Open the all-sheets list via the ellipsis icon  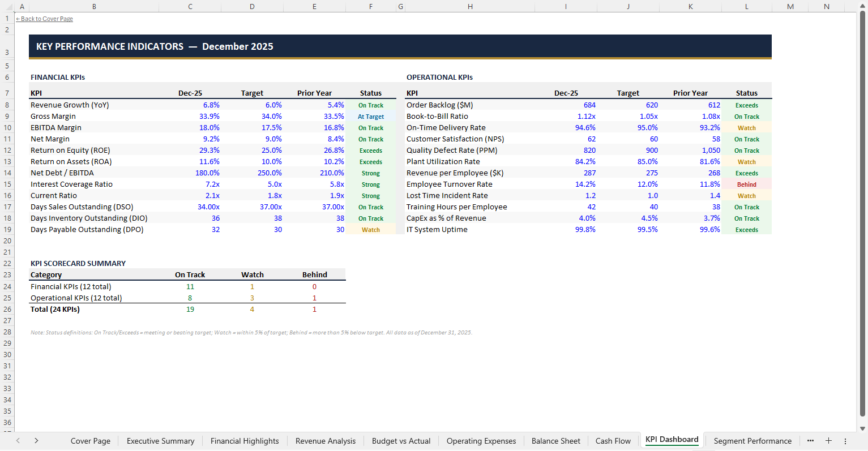point(811,441)
